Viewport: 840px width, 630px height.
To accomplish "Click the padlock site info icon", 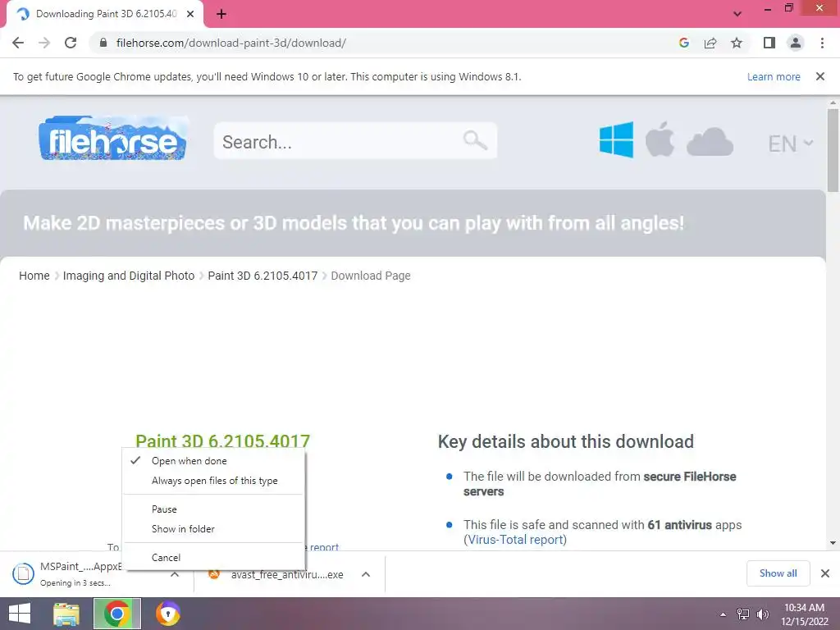I will tap(103, 43).
